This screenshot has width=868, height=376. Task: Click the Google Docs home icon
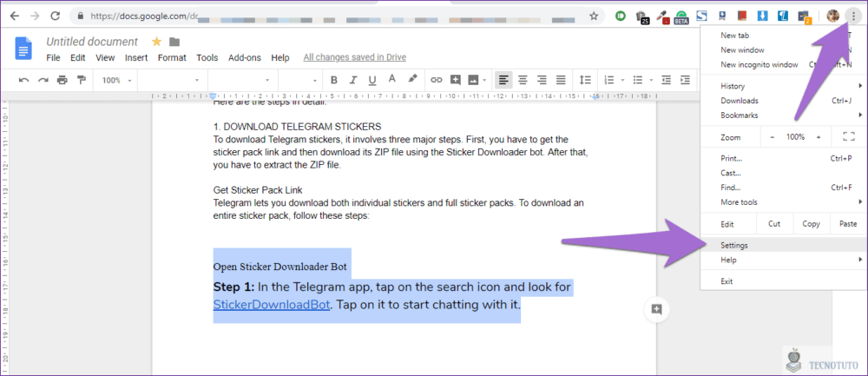pos(23,48)
